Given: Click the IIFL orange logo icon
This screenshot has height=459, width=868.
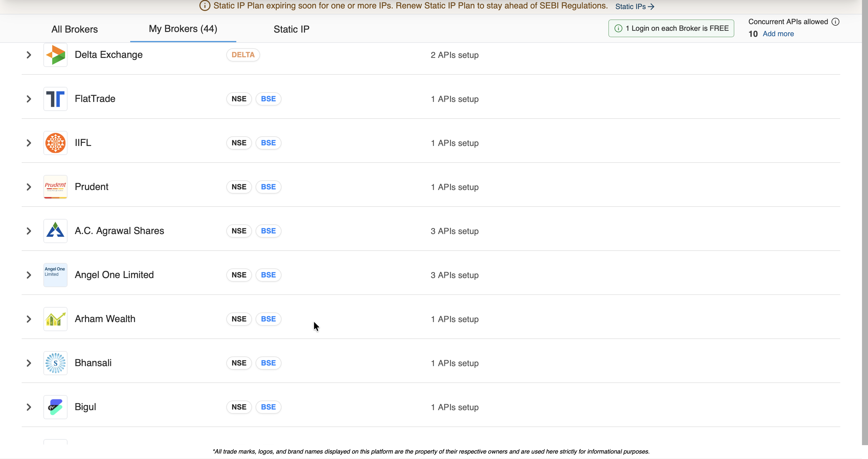Looking at the screenshot, I should pos(55,143).
